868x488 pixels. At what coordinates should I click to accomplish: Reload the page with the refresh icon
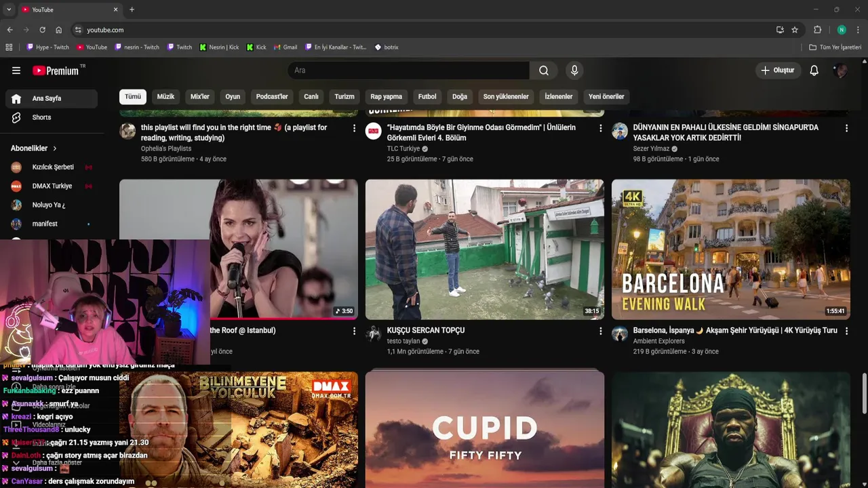[x=42, y=30]
